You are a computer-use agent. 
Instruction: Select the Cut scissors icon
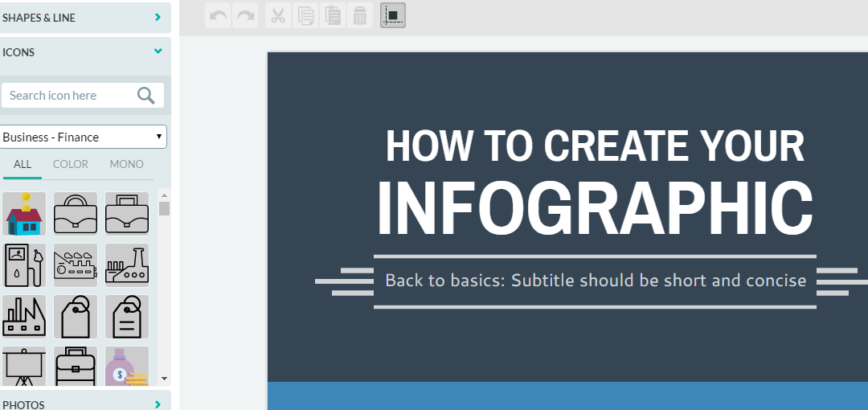[278, 15]
